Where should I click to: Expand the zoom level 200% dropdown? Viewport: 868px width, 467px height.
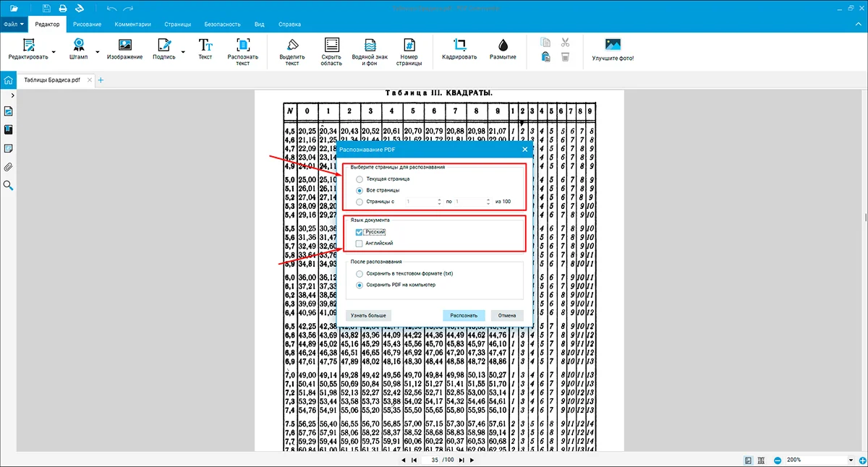click(x=851, y=460)
